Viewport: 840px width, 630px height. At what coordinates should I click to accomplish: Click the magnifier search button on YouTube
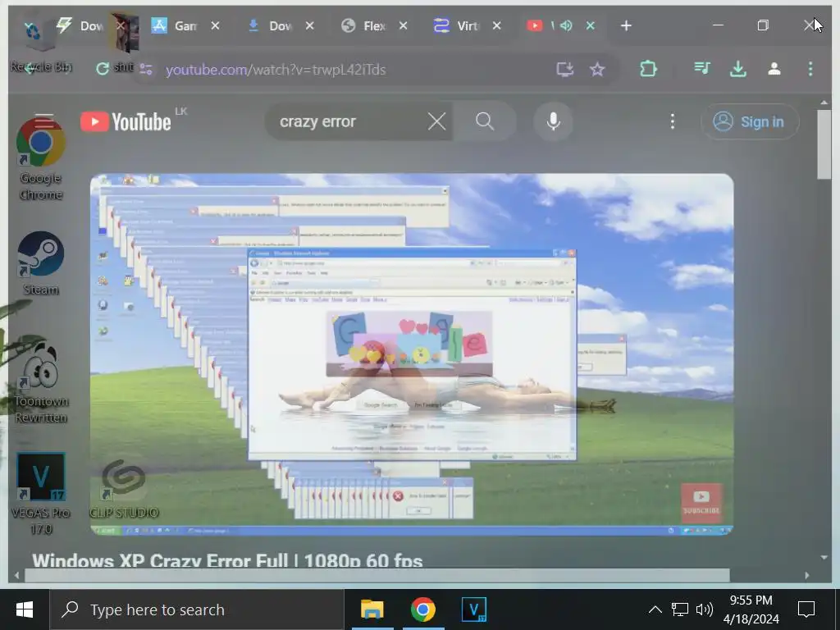click(x=484, y=121)
